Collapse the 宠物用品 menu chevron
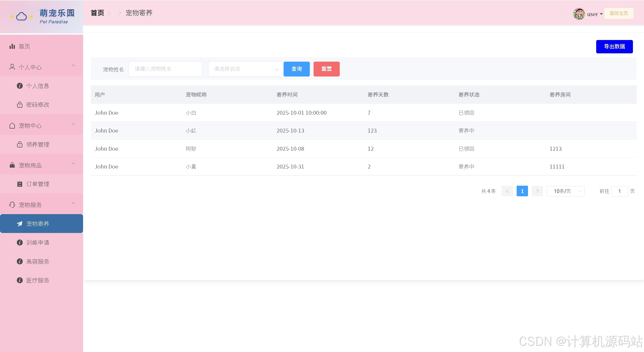Viewport: 644px width, 352px height. click(73, 164)
